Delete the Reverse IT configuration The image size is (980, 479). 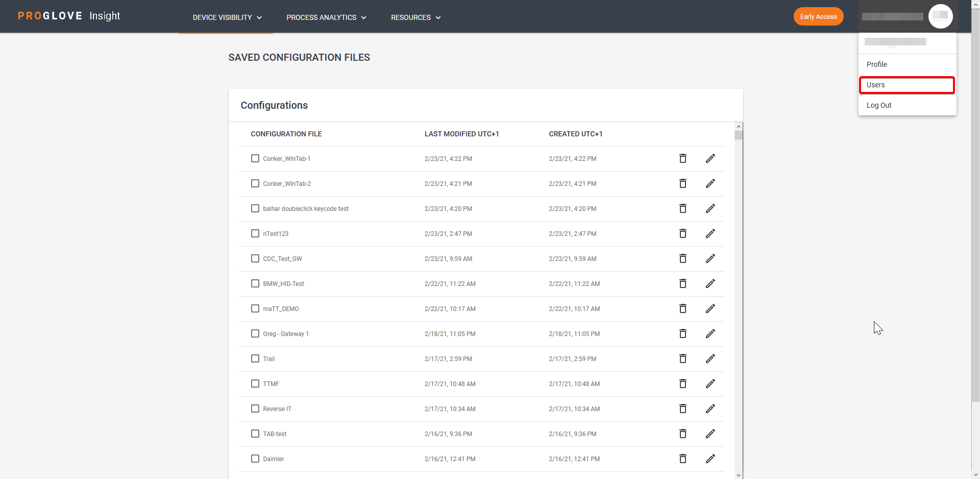point(682,409)
